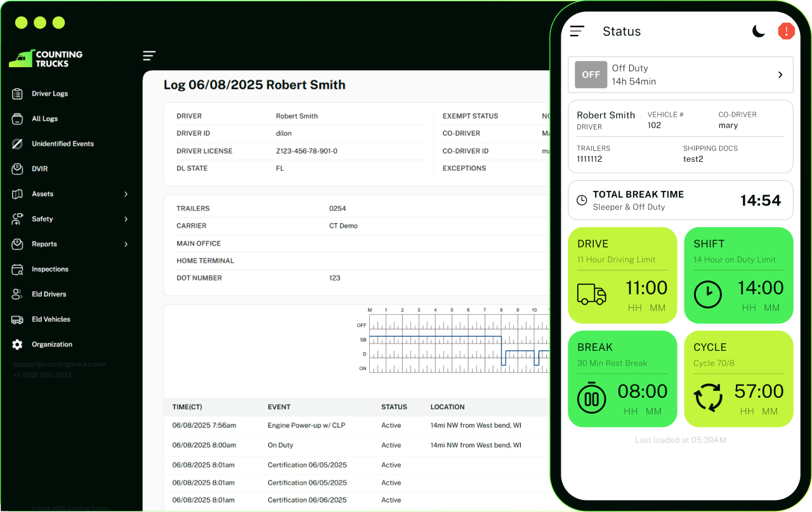Viewport: 812px width, 512px height.
Task: Click the DRIVE 11 hour limit tile
Action: (x=622, y=275)
